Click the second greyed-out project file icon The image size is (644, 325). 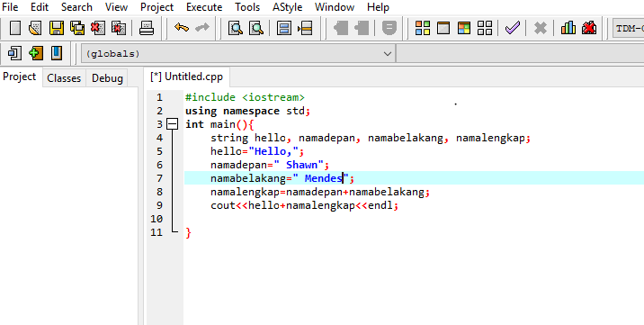(362, 28)
